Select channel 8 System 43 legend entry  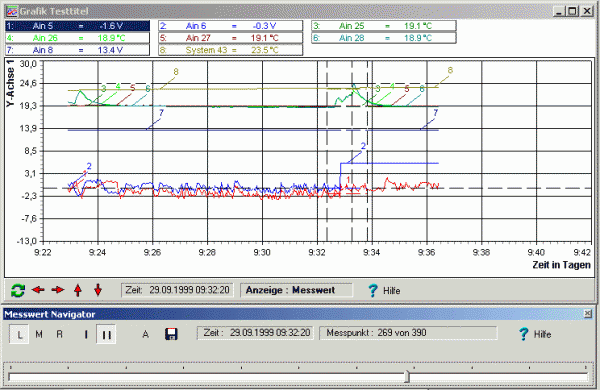pos(231,50)
